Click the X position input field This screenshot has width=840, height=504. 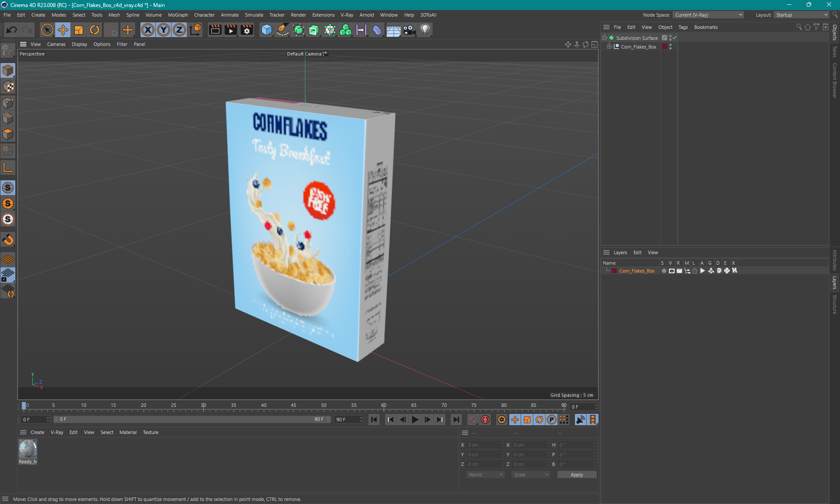point(483,444)
